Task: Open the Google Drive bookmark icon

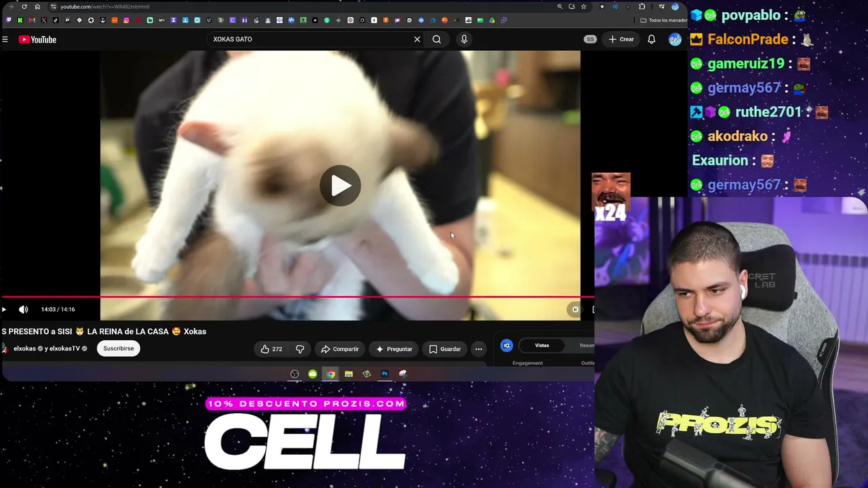Action: point(492,20)
